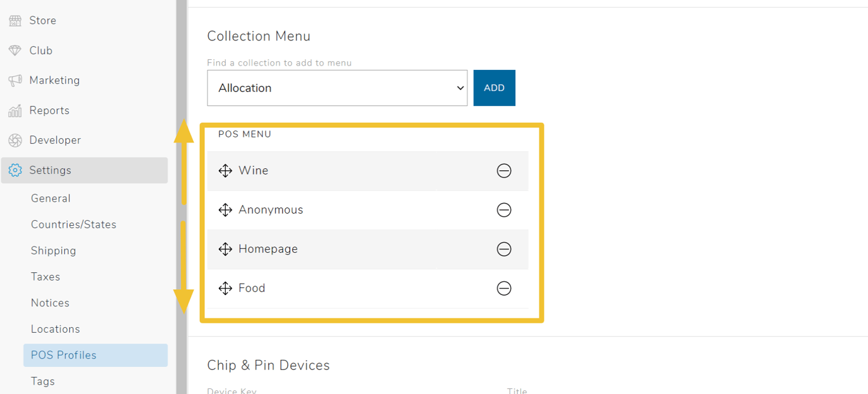Click the Marketing megaphone icon

(x=14, y=80)
